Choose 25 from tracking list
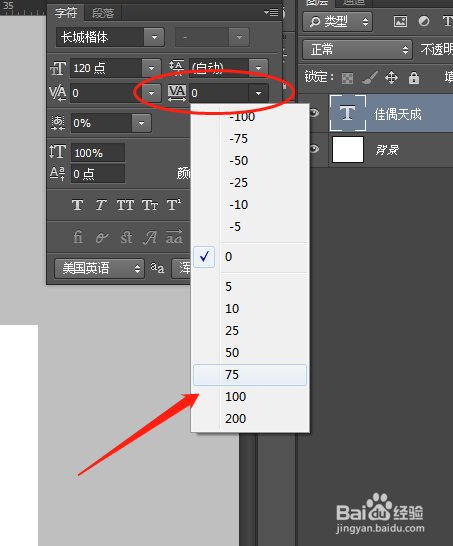The image size is (453, 546). pos(250,330)
